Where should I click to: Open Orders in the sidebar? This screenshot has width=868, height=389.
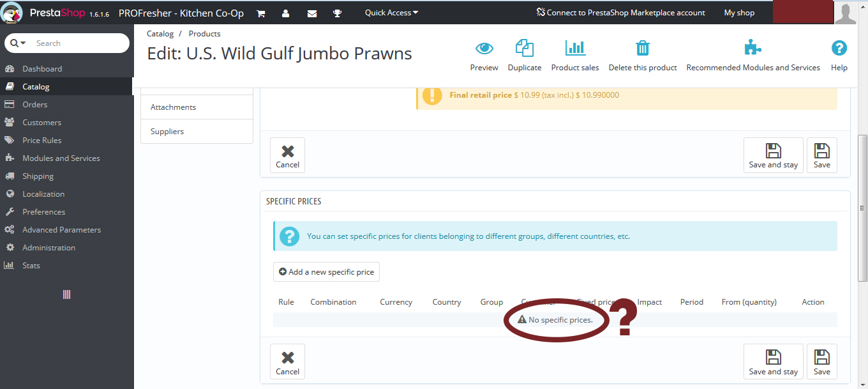tap(34, 105)
